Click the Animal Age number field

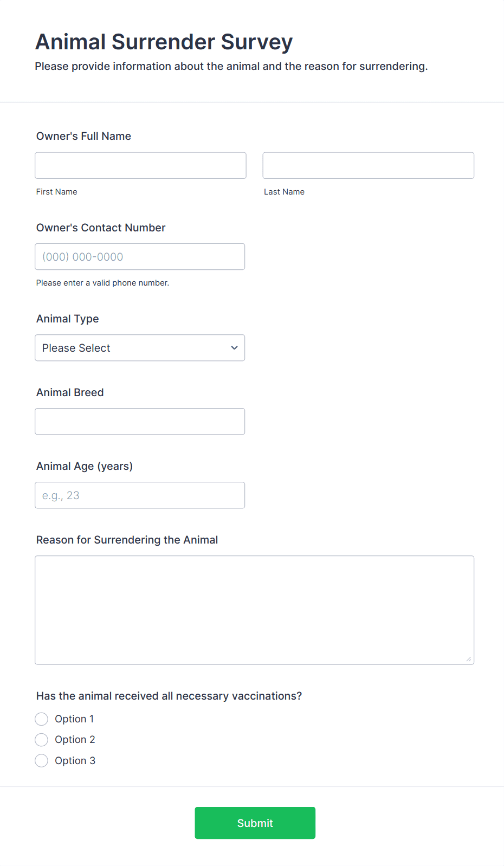140,495
